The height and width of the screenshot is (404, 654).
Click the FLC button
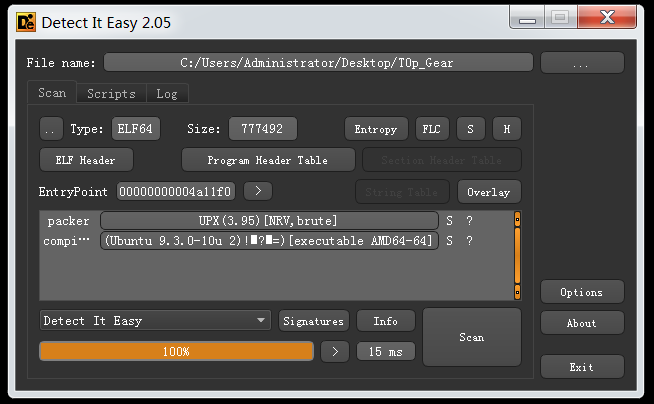tap(432, 129)
